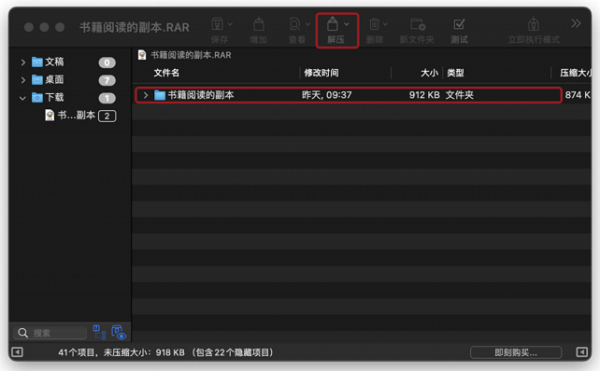Sort by the 压缩大小 column header

pos(576,73)
